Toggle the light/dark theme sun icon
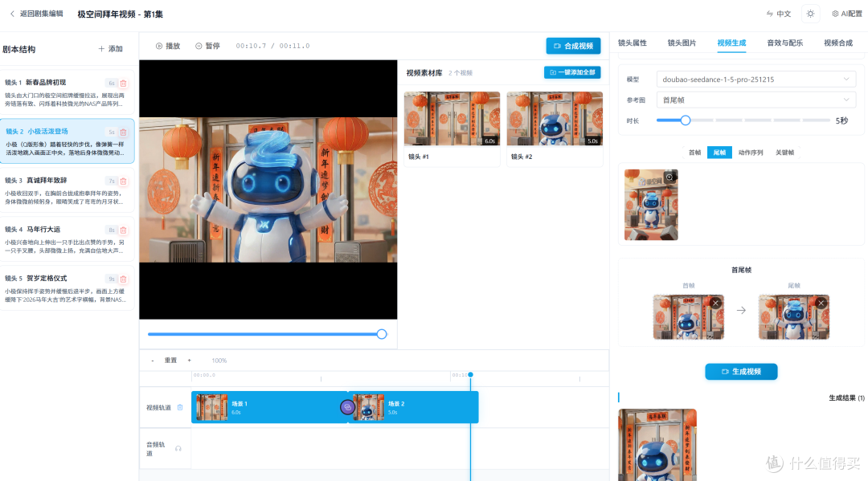Image resolution: width=868 pixels, height=481 pixels. [x=810, y=14]
